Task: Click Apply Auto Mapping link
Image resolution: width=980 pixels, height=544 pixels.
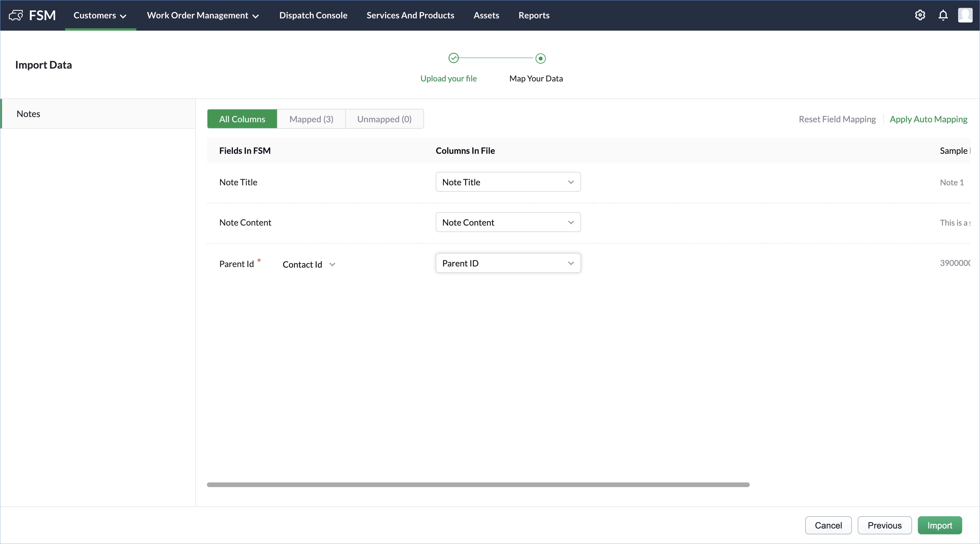Action: tap(928, 119)
